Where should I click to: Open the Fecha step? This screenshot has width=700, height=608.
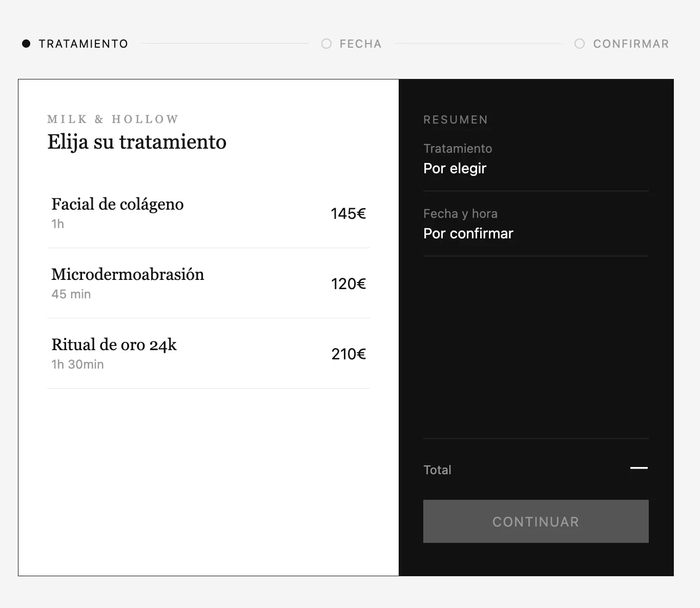[352, 44]
